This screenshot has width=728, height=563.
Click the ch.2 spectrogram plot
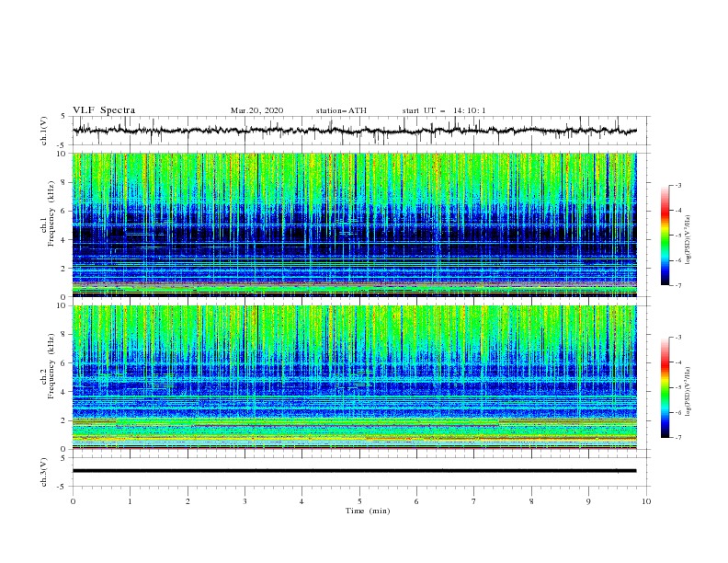(x=354, y=377)
